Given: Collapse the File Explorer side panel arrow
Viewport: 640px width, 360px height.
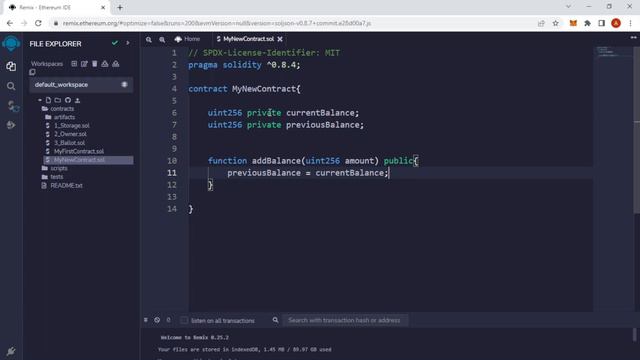Looking at the screenshot, I should [128, 43].
